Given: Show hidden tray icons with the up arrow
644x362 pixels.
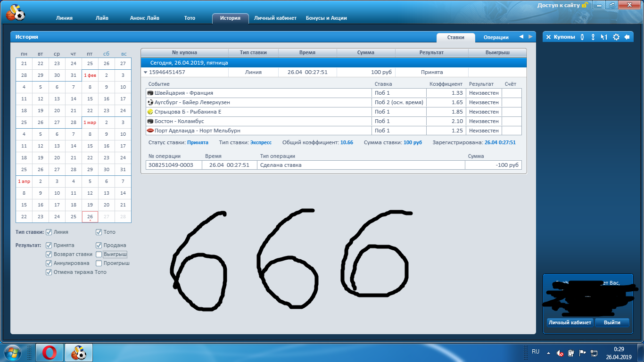Looking at the screenshot, I should click(548, 353).
